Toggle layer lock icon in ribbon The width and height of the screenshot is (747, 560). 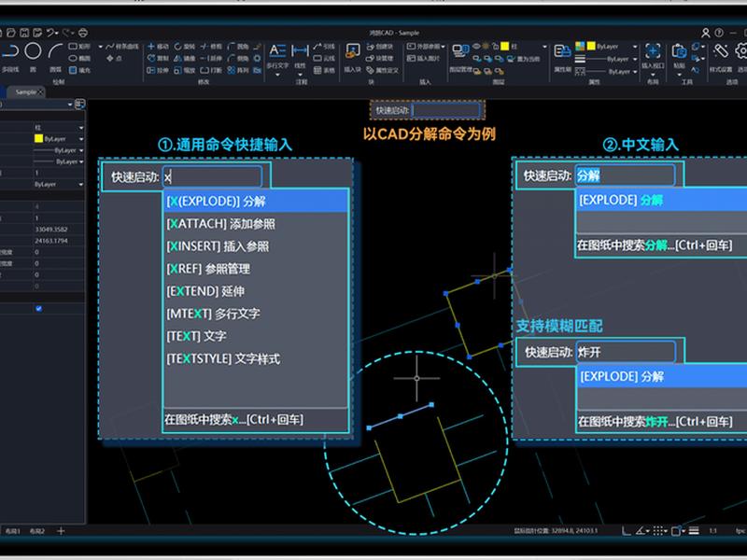pos(495,46)
